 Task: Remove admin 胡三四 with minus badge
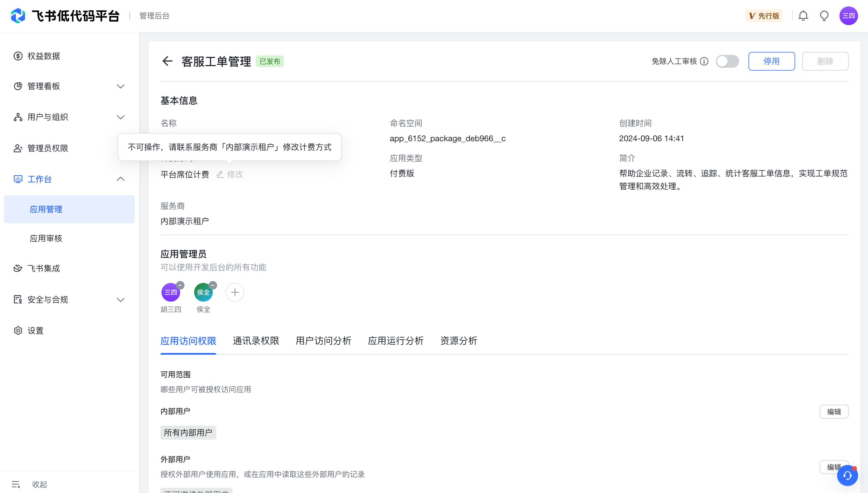coord(180,285)
